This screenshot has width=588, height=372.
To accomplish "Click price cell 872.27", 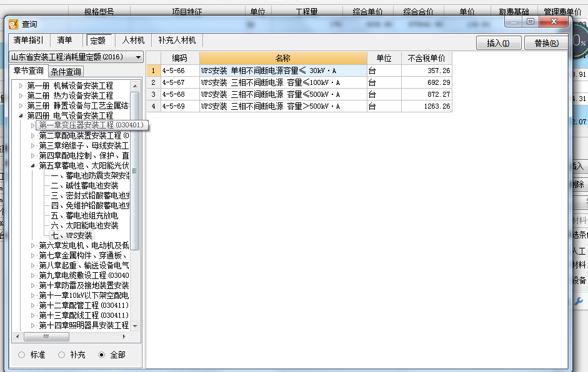I will tap(427, 94).
